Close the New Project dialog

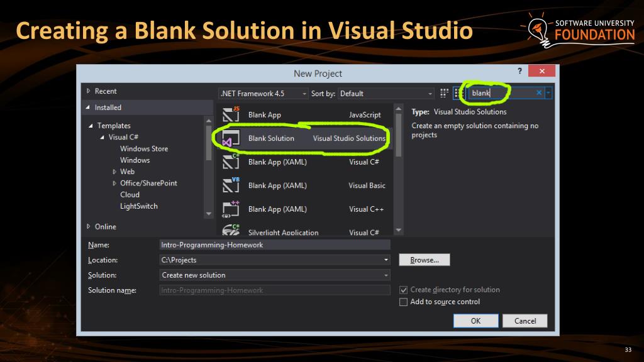pyautogui.click(x=541, y=71)
